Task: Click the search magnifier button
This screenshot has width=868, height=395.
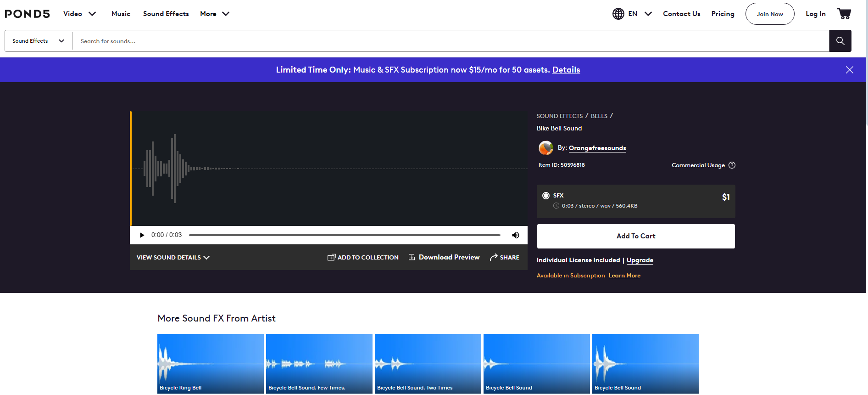Action: tap(840, 41)
